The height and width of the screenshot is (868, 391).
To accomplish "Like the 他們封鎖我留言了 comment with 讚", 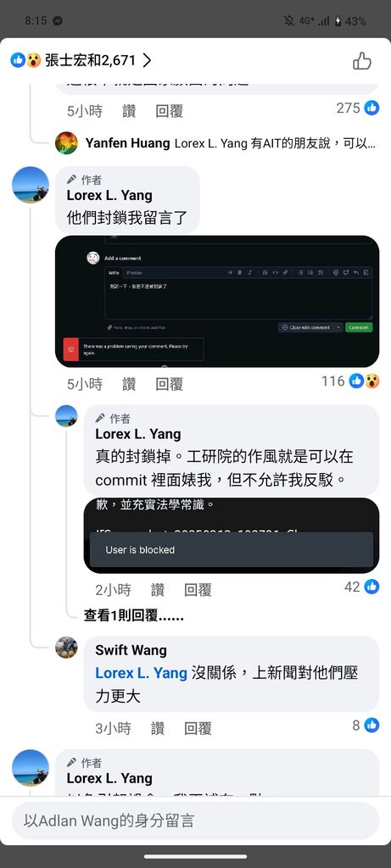I will click(129, 384).
